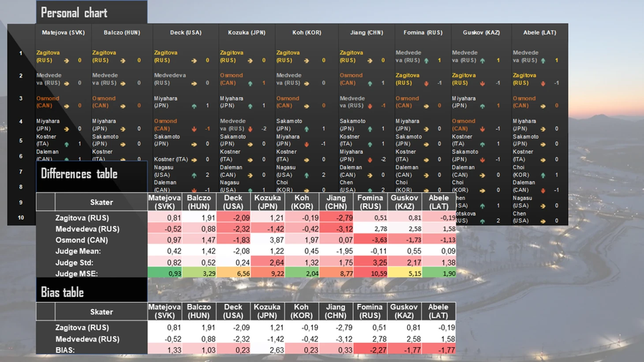The image size is (644, 362).
Task: Click green up arrow beside Medvedeva in Fomina column
Action: 426,61
